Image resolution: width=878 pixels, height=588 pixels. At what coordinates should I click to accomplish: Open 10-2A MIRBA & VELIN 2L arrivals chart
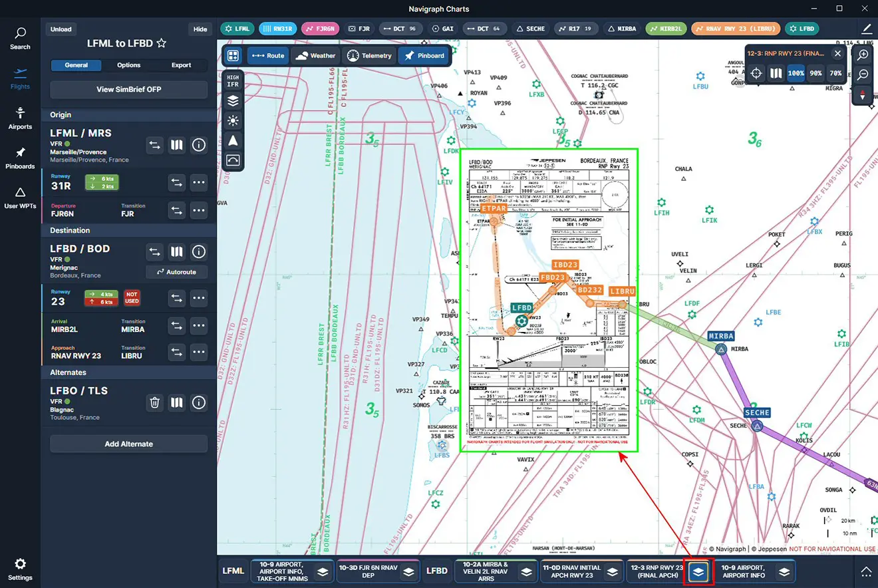click(x=486, y=571)
